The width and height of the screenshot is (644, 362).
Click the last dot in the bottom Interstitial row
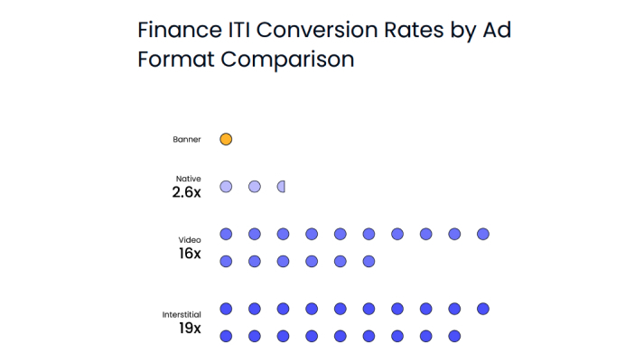[454, 337]
